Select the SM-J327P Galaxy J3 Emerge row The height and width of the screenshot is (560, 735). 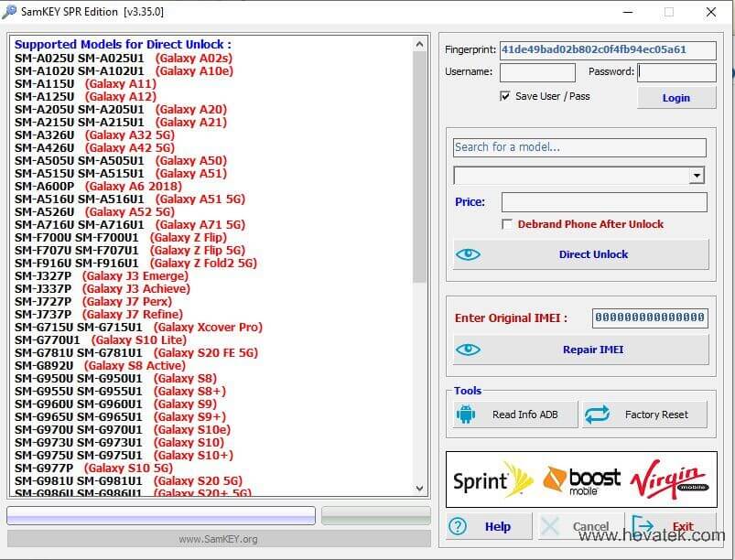[x=102, y=275]
